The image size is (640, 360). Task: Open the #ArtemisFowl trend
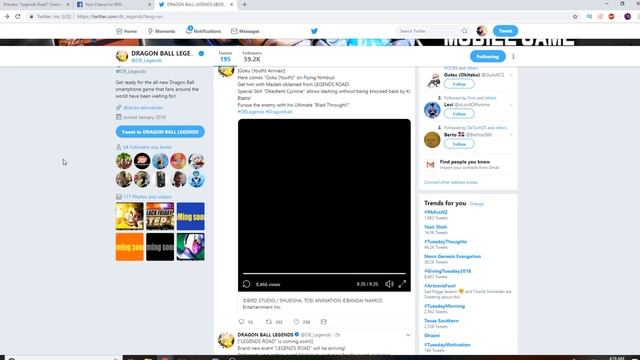[440, 286]
